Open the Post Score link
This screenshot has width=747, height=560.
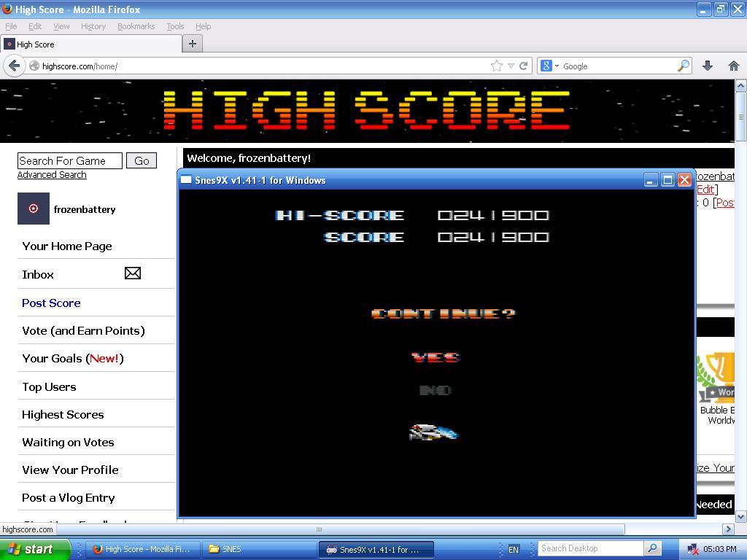point(52,303)
